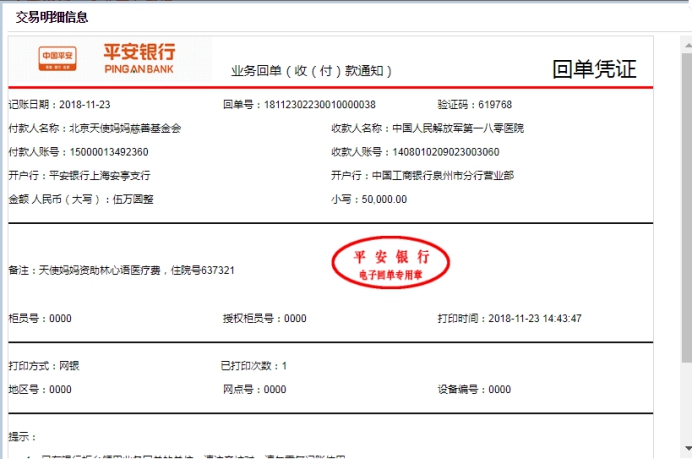This screenshot has width=693, height=459.
Task: Click payee name 中国人民解放军第一八零医院
Action: pos(458,129)
